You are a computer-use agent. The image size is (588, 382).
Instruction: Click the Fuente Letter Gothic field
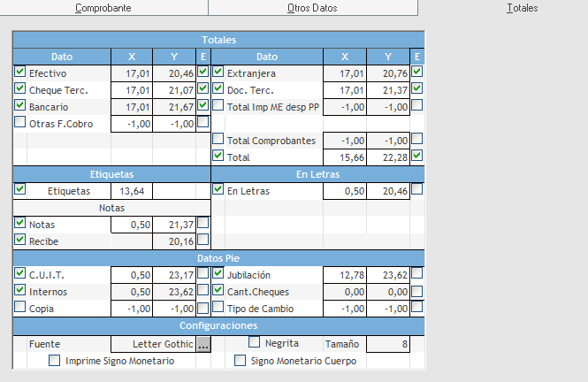[152, 344]
